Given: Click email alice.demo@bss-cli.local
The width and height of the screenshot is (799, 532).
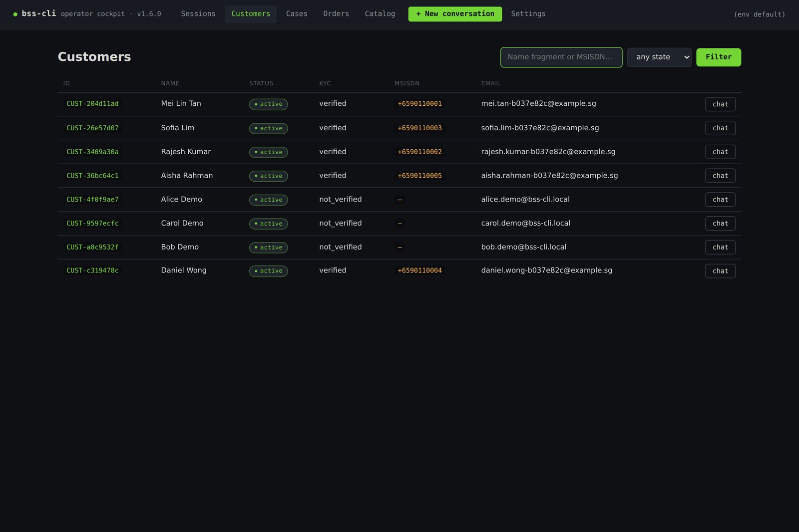Looking at the screenshot, I should tap(525, 199).
